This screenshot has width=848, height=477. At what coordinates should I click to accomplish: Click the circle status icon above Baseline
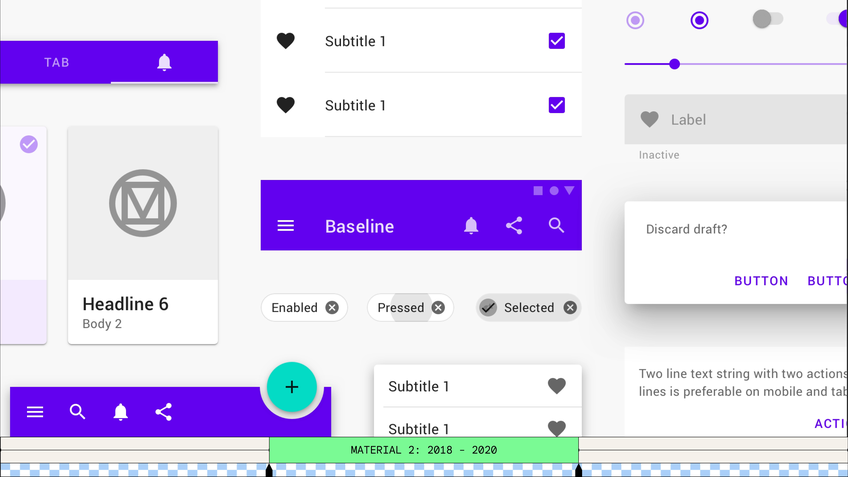tap(554, 190)
